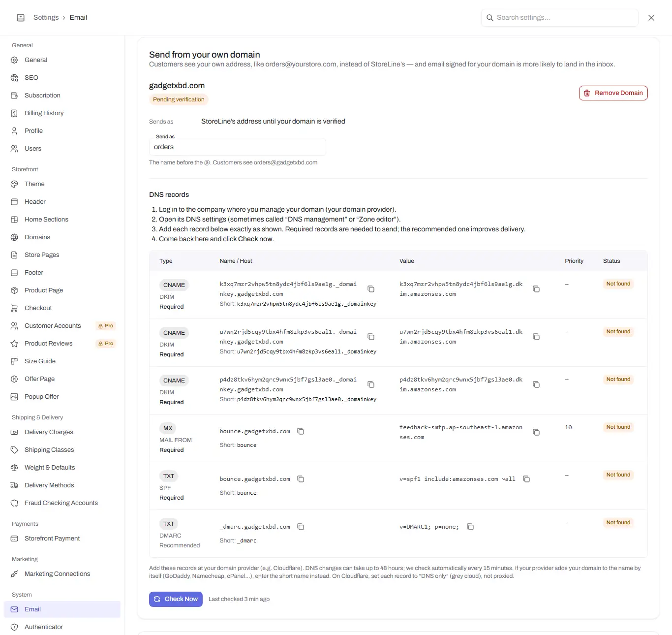
Task: Open Delivery Charges settings
Action: [62, 432]
